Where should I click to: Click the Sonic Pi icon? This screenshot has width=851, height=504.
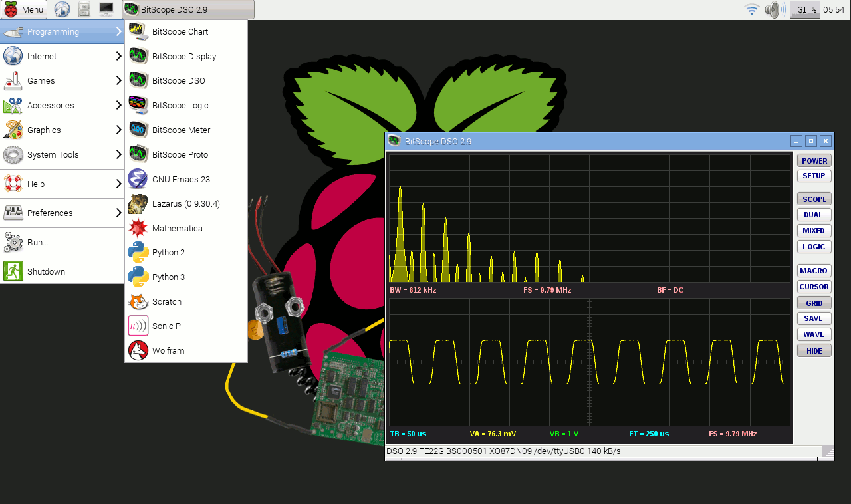coord(138,326)
